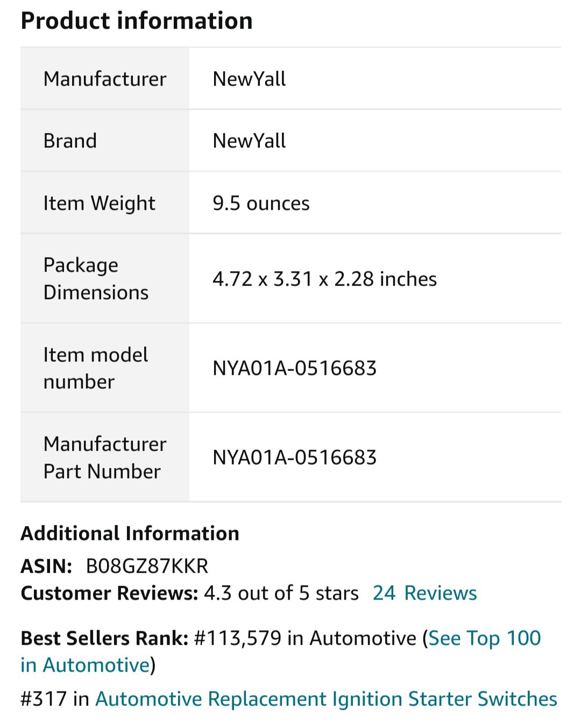Image resolution: width=581 pixels, height=728 pixels.
Task: Click the 4.3 out of 5 stars rating
Action: click(x=281, y=593)
